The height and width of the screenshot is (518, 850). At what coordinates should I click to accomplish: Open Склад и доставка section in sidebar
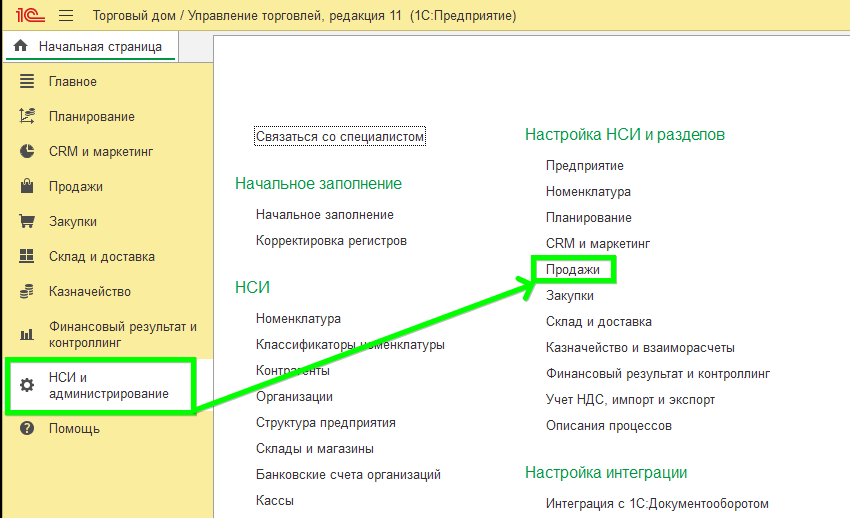102,256
